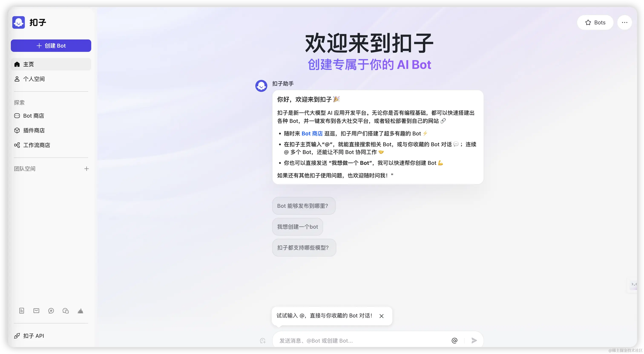Click the 扣子助手 avatar icon
The height and width of the screenshot is (354, 644).
[x=261, y=86]
